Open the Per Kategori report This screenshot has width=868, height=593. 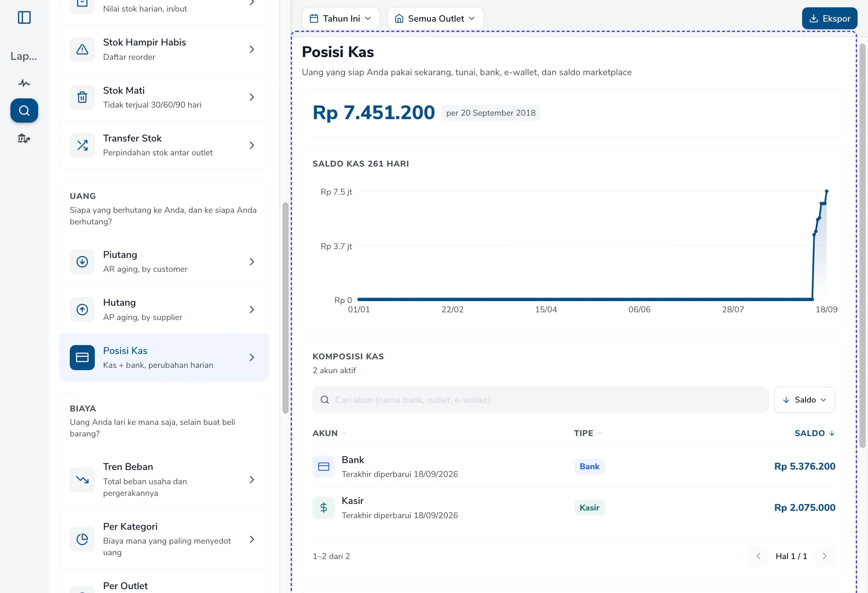(164, 539)
